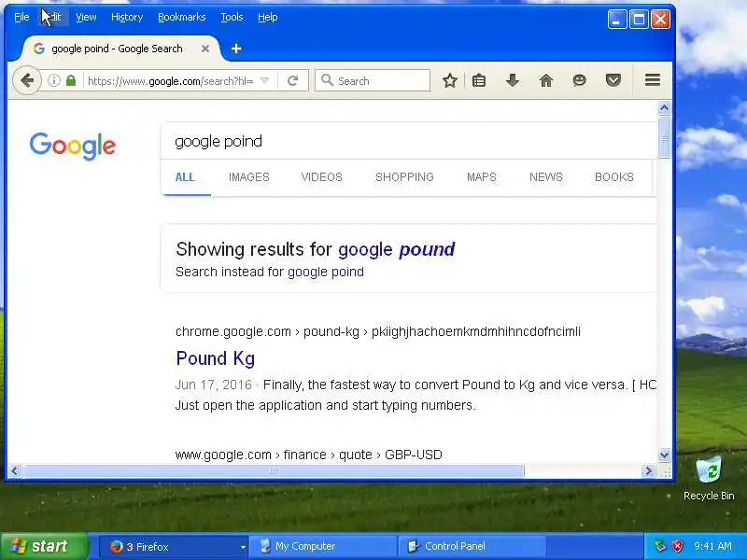747x560 pixels.
Task: Click the chrome.google.com pound-kg breadcrumb
Action: point(378,331)
